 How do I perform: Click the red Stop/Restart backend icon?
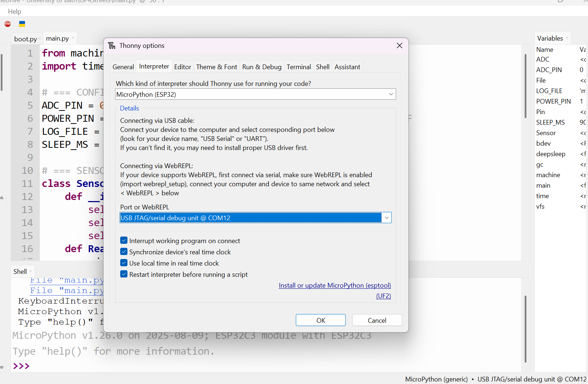(8, 24)
